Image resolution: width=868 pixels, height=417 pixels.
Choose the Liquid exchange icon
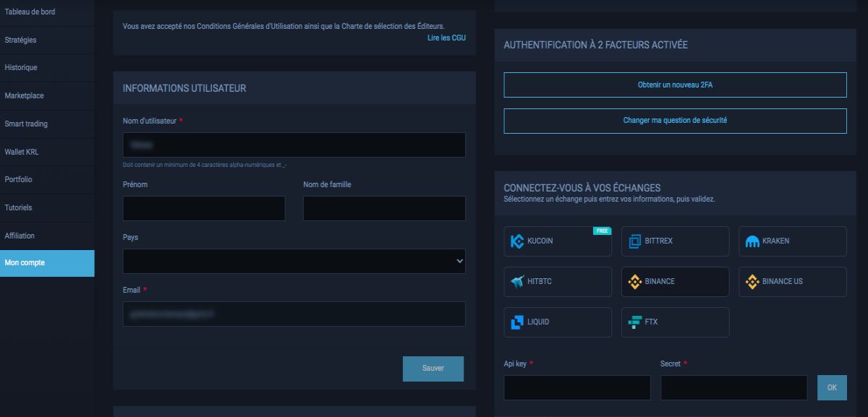tap(517, 322)
